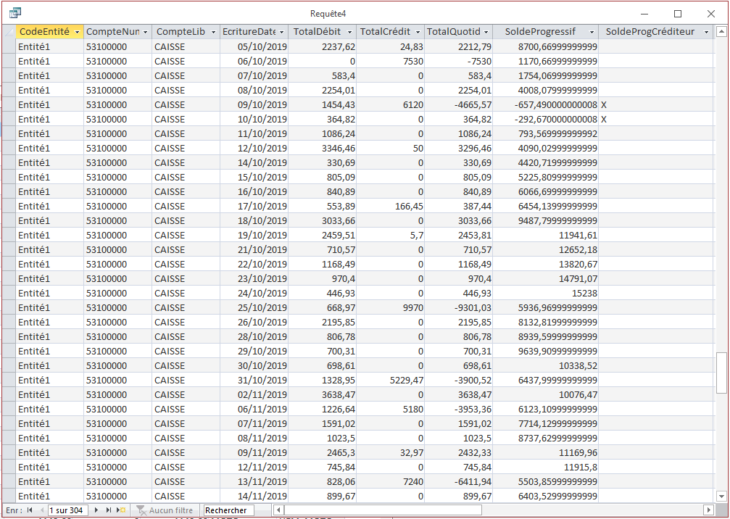The width and height of the screenshot is (730, 519).
Task: Click the -657,49 SoldeProgressif cell
Action: tap(546, 105)
